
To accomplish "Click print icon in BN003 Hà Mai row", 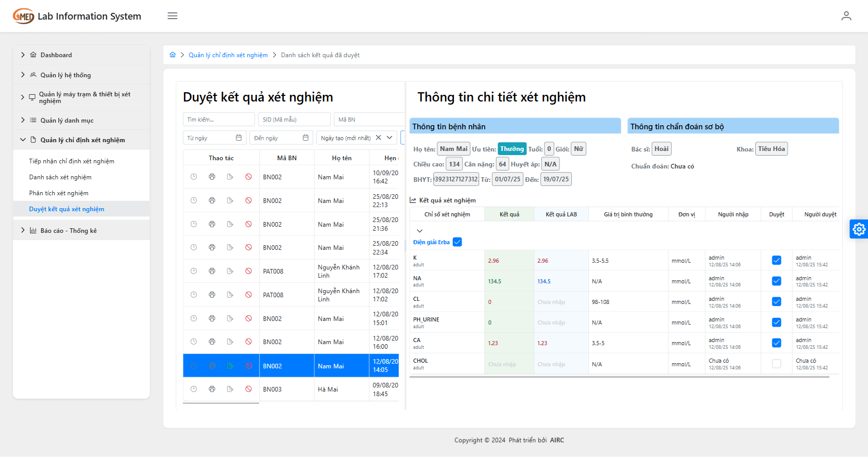I will 212,389.
